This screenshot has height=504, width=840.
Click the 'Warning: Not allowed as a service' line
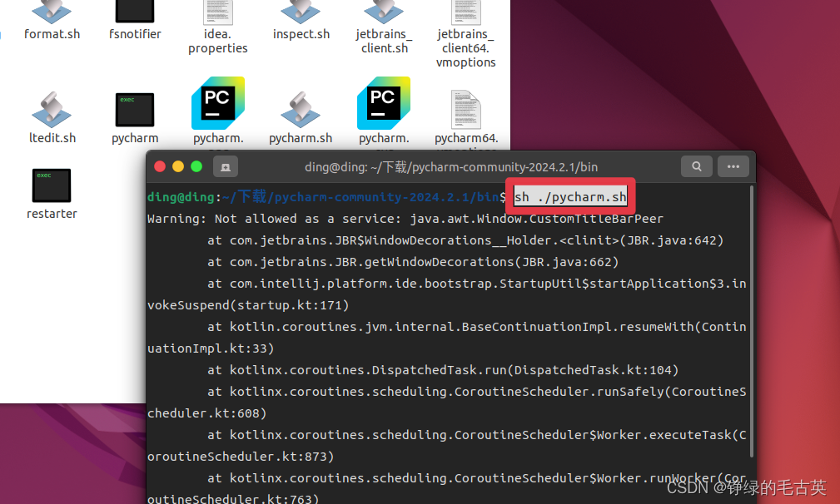[405, 219]
